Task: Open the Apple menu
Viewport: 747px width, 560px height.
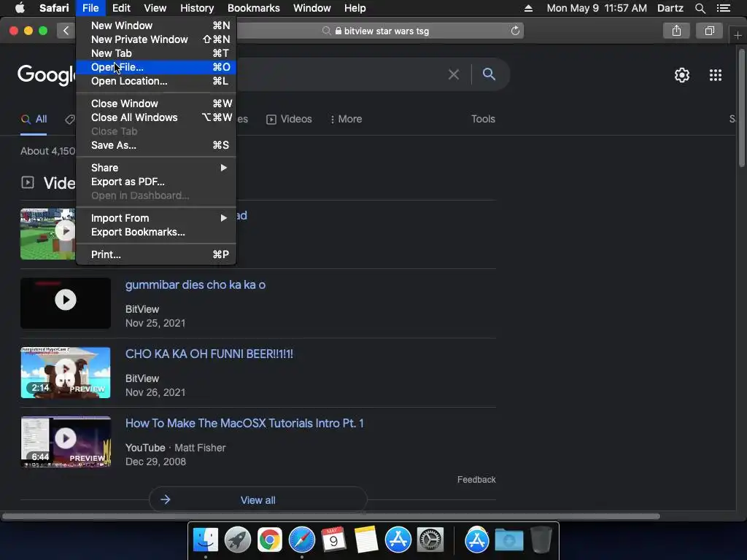Action: coord(20,8)
